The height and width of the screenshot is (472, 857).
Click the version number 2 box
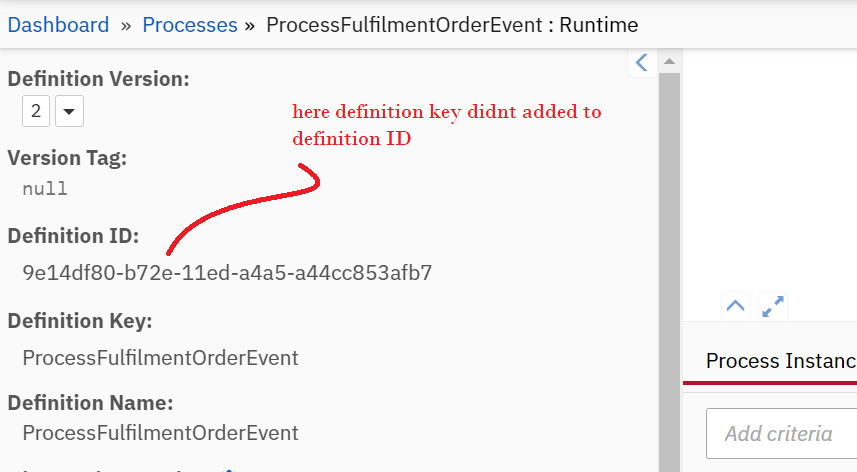point(36,111)
